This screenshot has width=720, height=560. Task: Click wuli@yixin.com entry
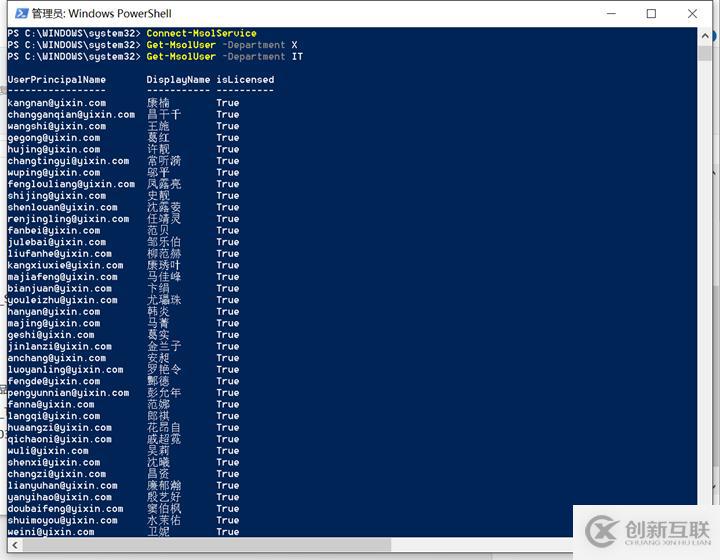point(48,451)
